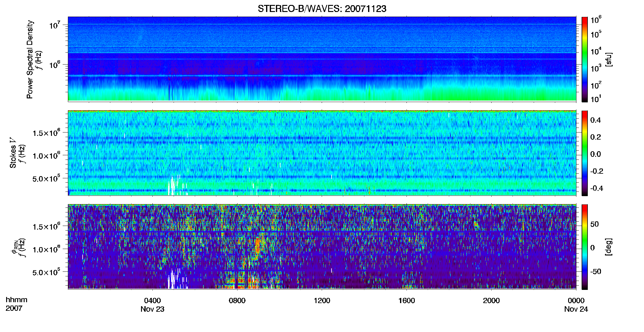
Task: Click the hhmm axis caption
Action: tap(17, 300)
